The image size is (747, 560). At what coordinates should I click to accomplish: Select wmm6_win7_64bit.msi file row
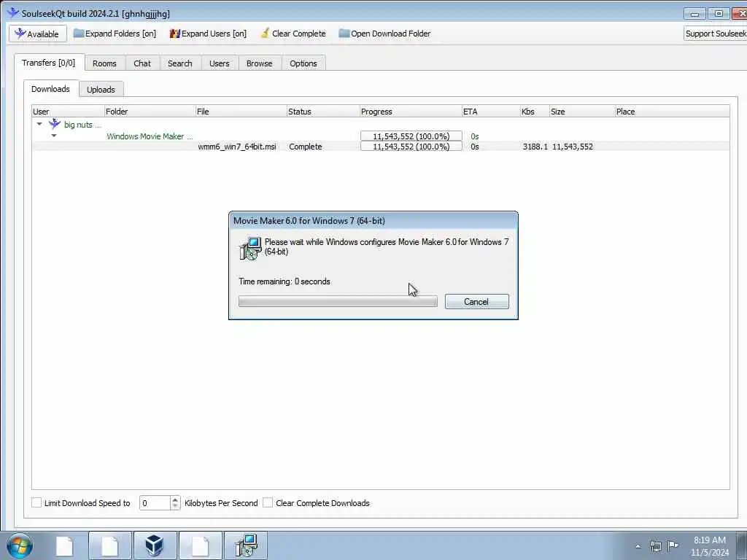[x=381, y=147]
